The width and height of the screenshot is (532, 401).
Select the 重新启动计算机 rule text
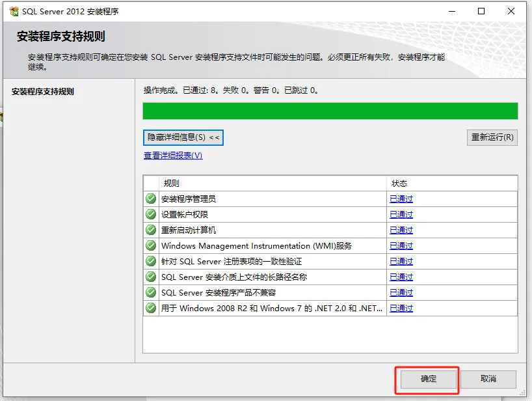point(189,230)
